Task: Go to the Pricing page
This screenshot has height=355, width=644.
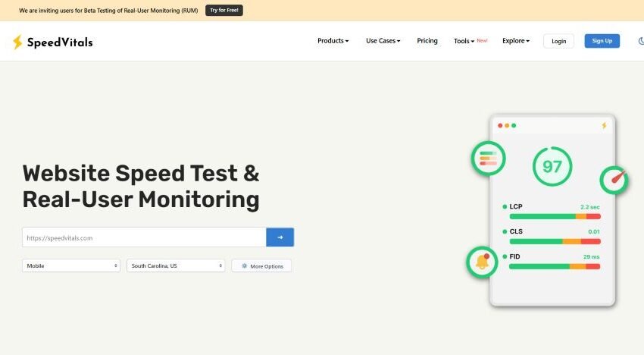Action: pyautogui.click(x=427, y=41)
